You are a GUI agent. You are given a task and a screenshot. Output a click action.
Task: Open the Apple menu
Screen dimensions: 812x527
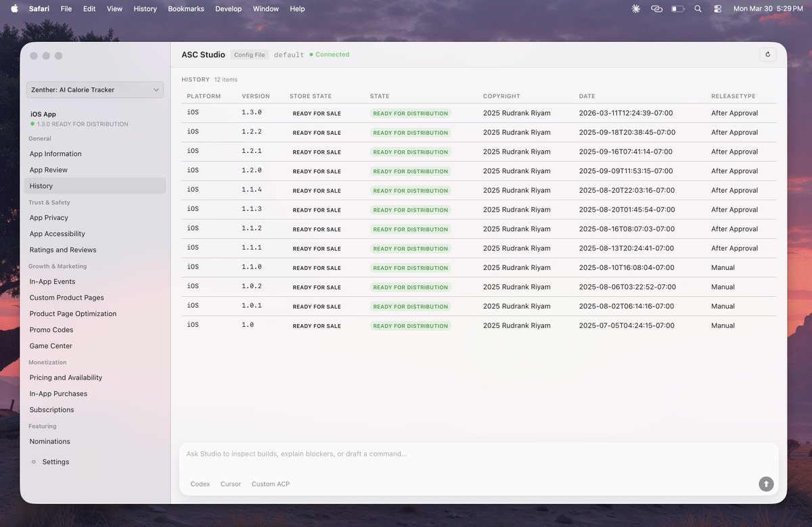14,9
